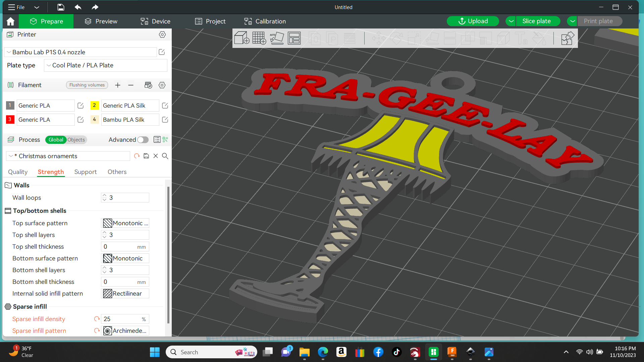The image size is (644, 362).
Task: Open Top surface pattern dropdown
Action: click(x=125, y=223)
